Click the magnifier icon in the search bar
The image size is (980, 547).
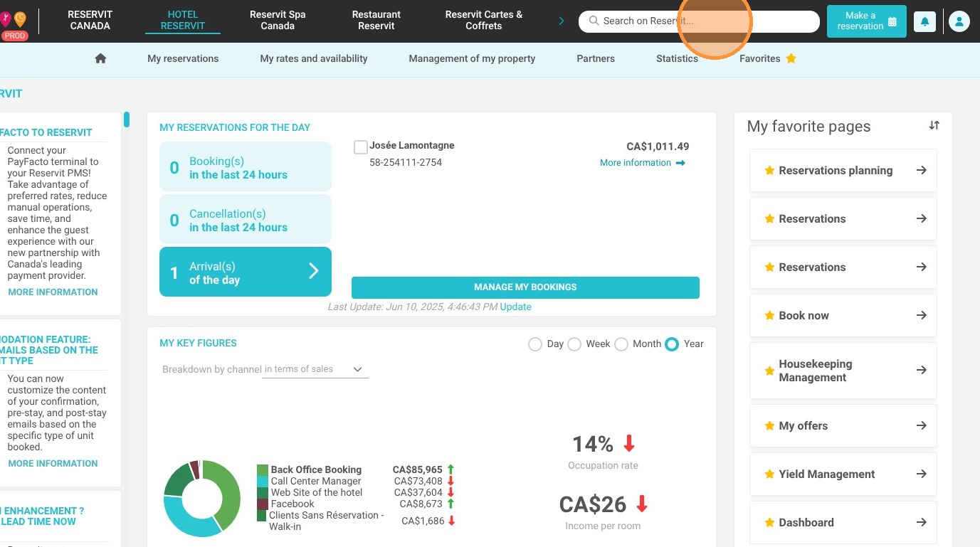(594, 21)
